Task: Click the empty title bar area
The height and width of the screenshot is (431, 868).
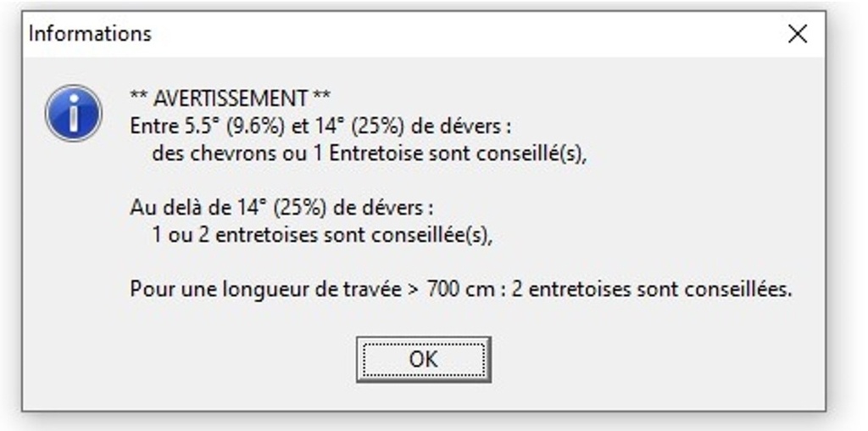Action: pyautogui.click(x=465, y=34)
